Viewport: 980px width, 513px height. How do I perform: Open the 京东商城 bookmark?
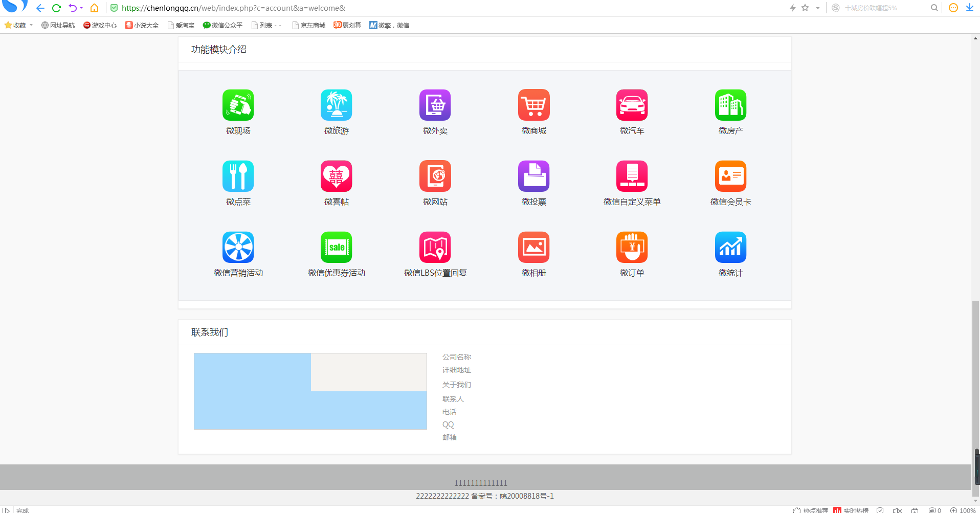(309, 25)
